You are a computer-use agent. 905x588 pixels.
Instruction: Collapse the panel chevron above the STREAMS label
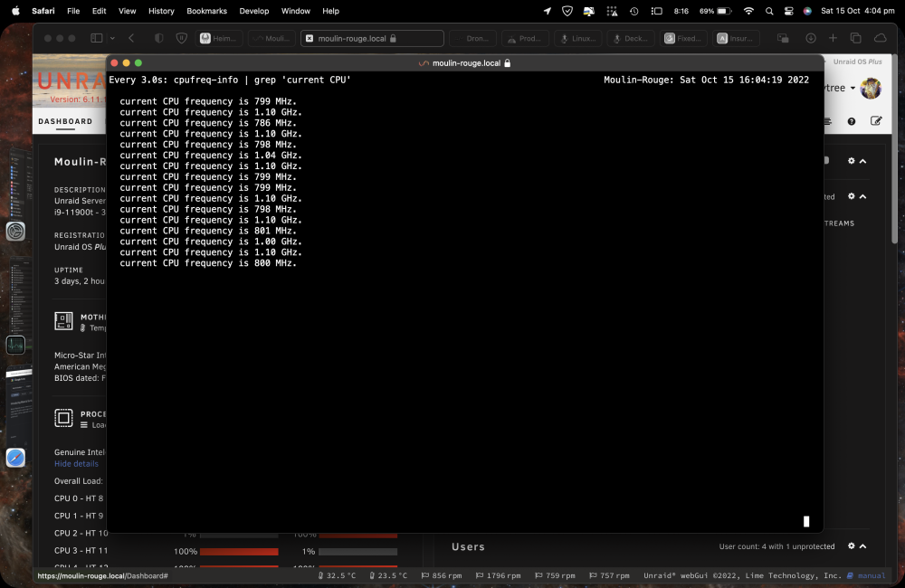pyautogui.click(x=862, y=196)
